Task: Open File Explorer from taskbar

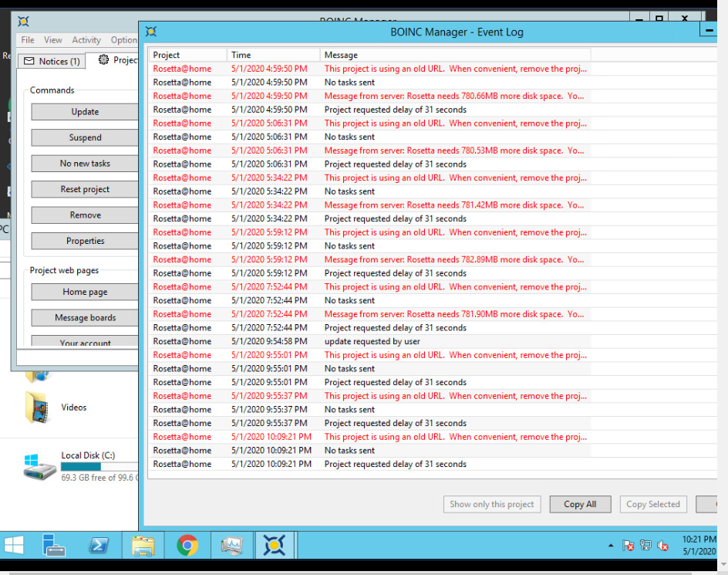Action: click(x=143, y=546)
